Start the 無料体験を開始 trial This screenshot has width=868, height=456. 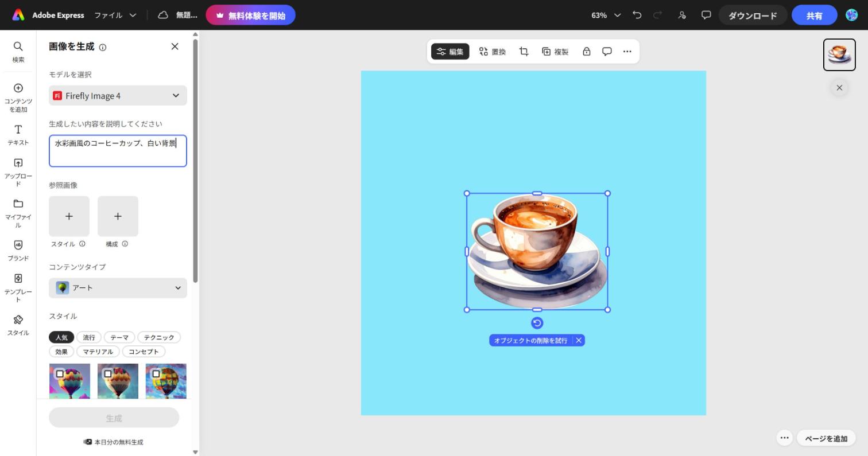click(x=250, y=15)
